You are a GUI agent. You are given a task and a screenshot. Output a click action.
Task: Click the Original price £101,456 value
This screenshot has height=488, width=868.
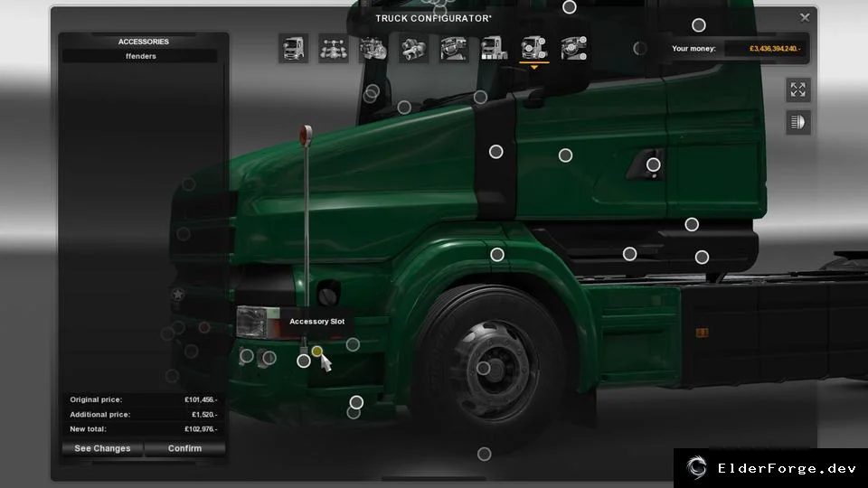(201, 399)
